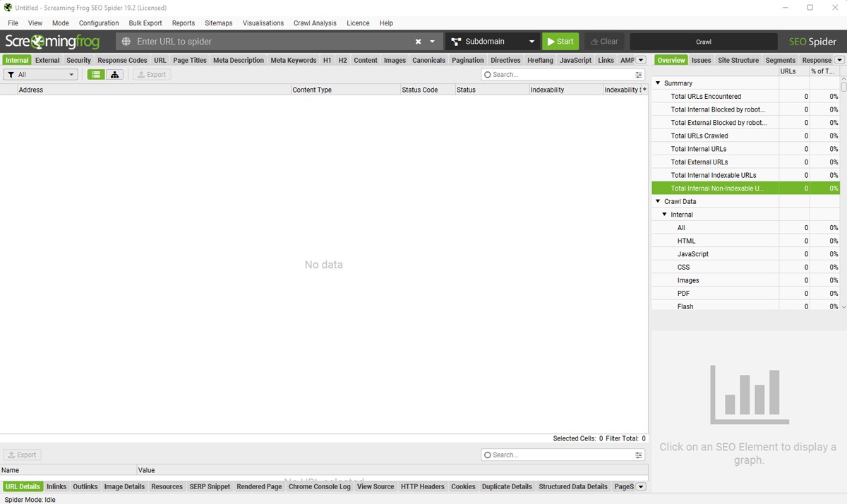This screenshot has width=847, height=504.
Task: Open the Subdomain crawl scope dropdown
Action: tap(493, 42)
